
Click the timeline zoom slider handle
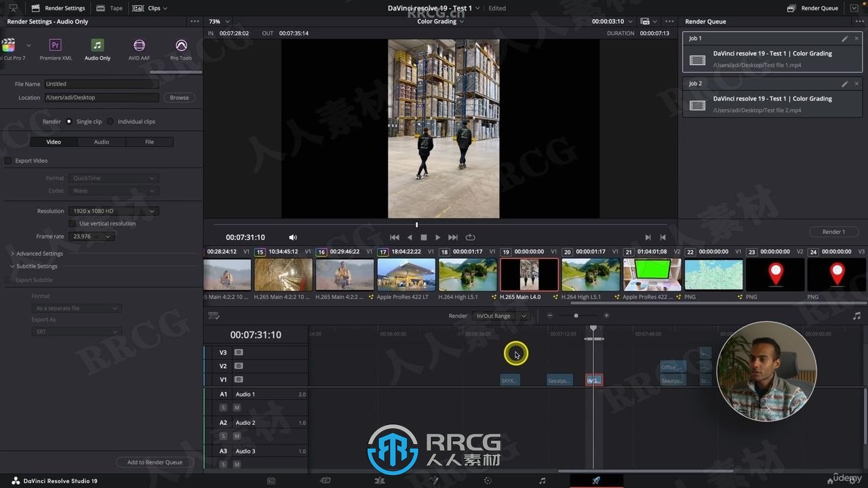pyautogui.click(x=576, y=316)
